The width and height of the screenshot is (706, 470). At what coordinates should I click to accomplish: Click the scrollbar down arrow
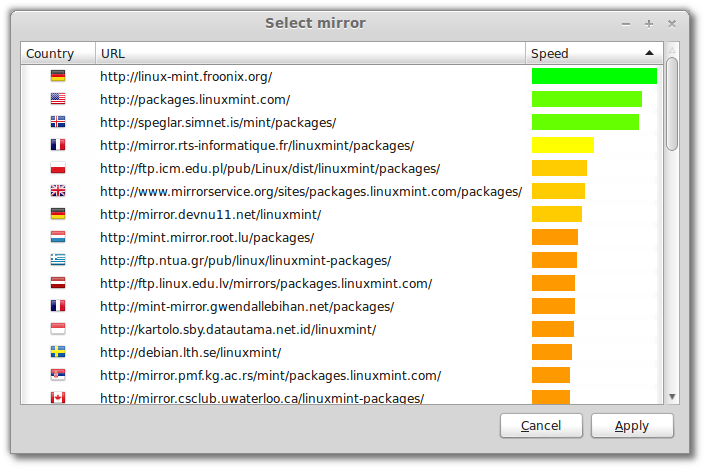click(x=672, y=397)
